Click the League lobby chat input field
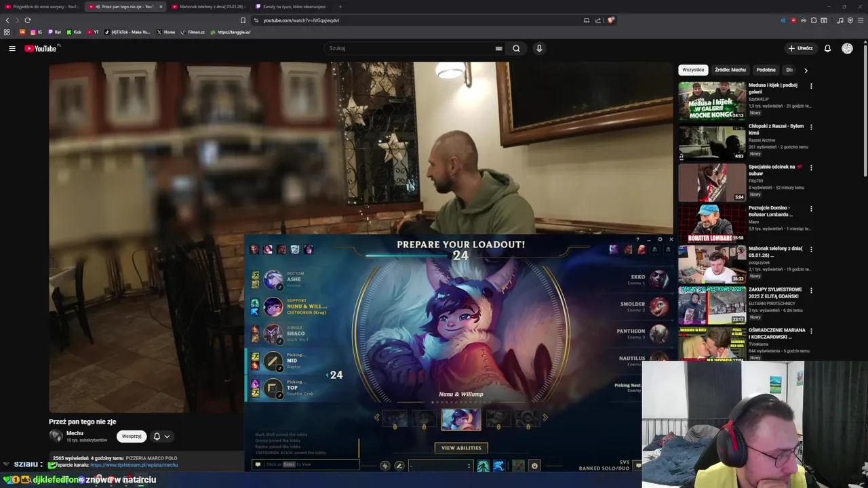 click(x=306, y=464)
